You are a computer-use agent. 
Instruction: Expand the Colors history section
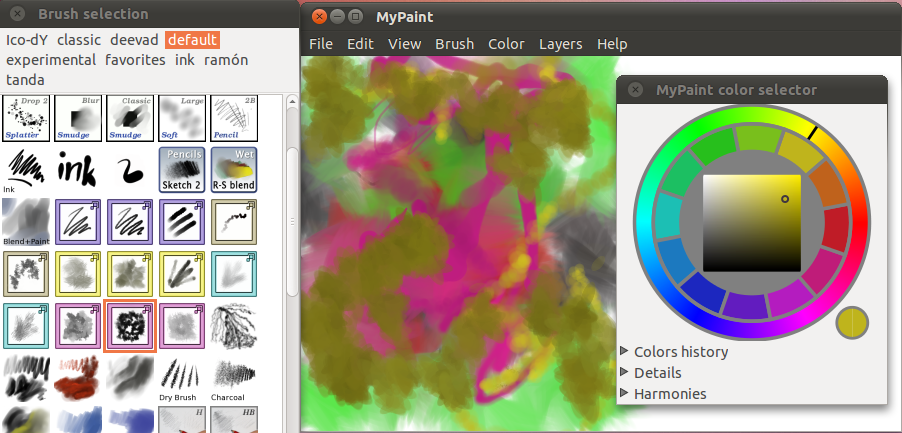click(x=674, y=351)
